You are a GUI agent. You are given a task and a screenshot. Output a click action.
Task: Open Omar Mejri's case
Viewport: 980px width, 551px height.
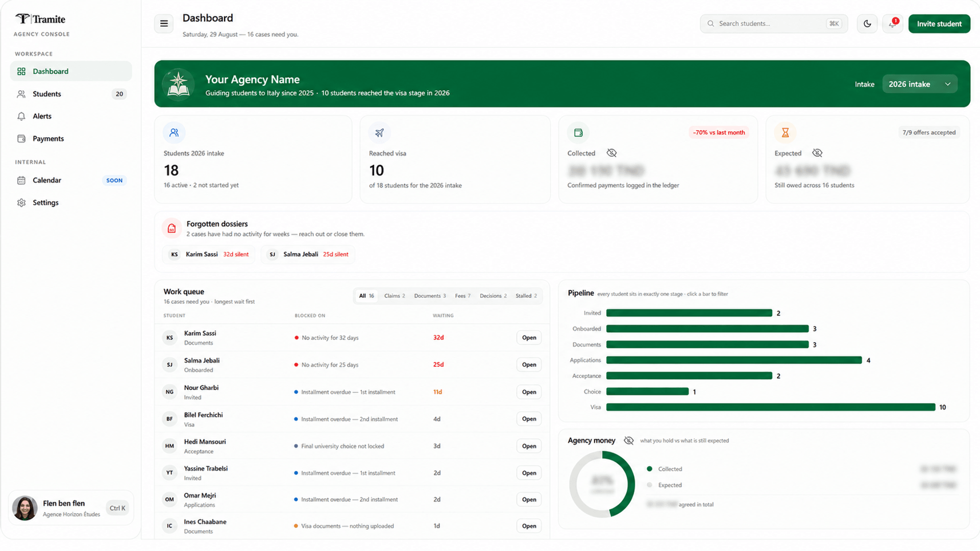point(529,499)
